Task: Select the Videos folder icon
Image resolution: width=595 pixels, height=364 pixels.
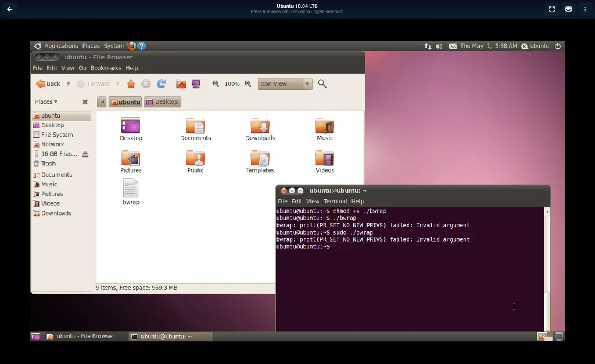Action: [x=325, y=158]
